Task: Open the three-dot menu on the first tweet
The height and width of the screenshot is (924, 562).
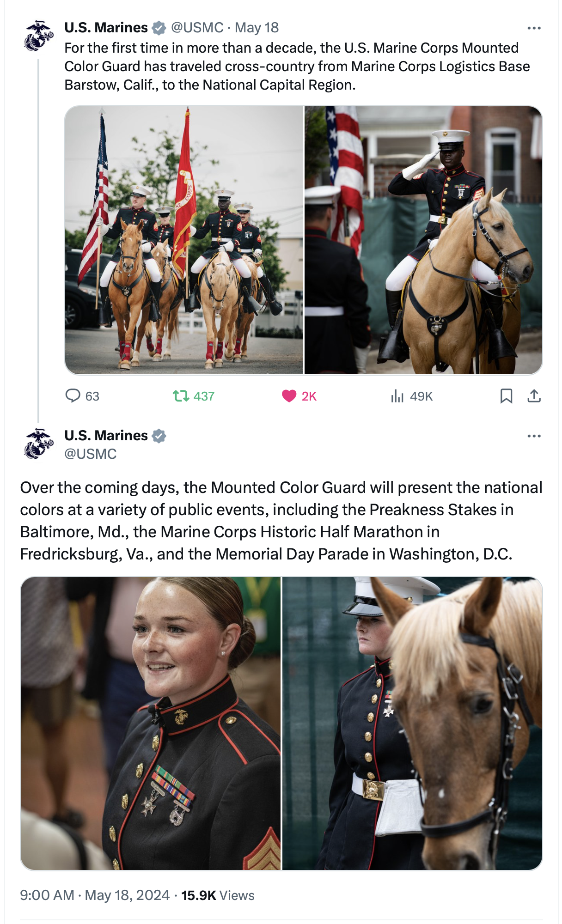Action: point(534,28)
